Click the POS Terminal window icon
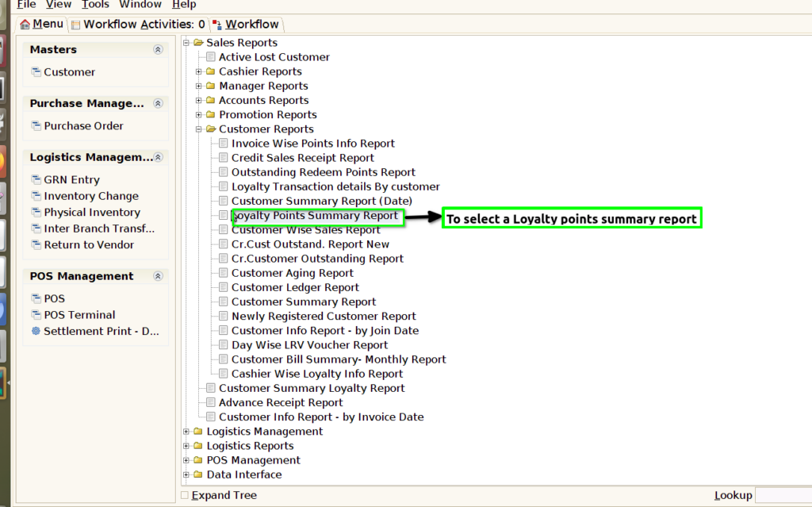This screenshot has height=507, width=812. [36, 314]
